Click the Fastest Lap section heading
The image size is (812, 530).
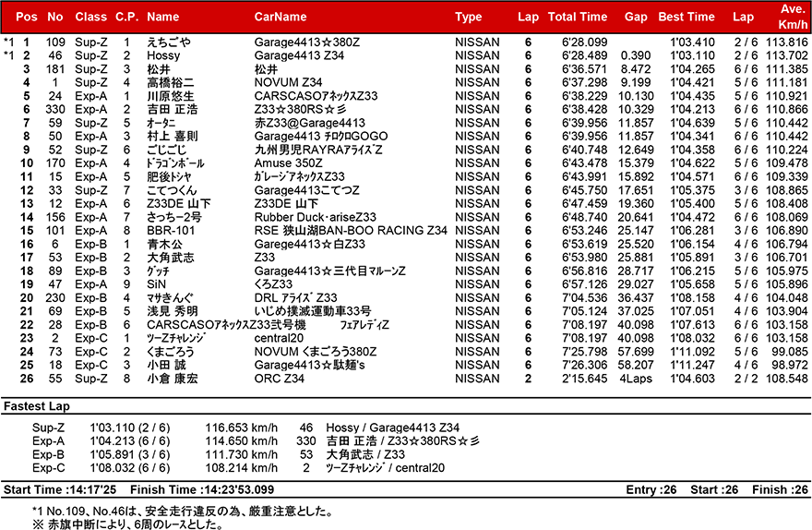[36, 406]
